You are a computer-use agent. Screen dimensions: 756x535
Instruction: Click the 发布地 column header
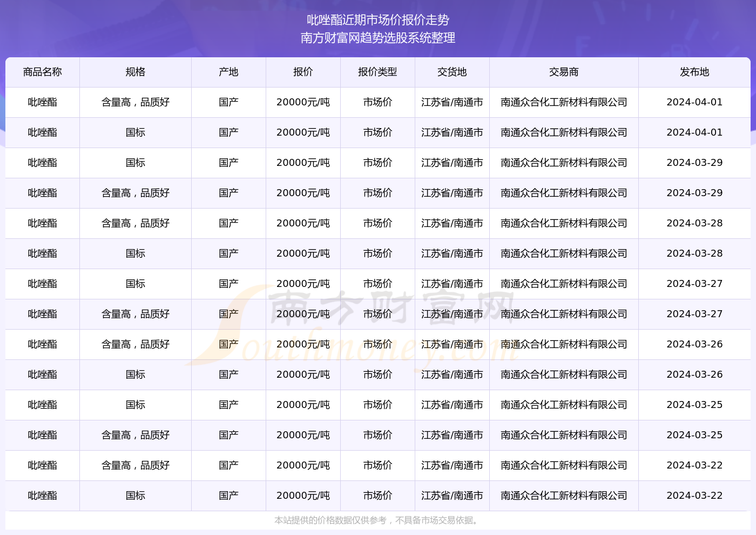coord(694,72)
